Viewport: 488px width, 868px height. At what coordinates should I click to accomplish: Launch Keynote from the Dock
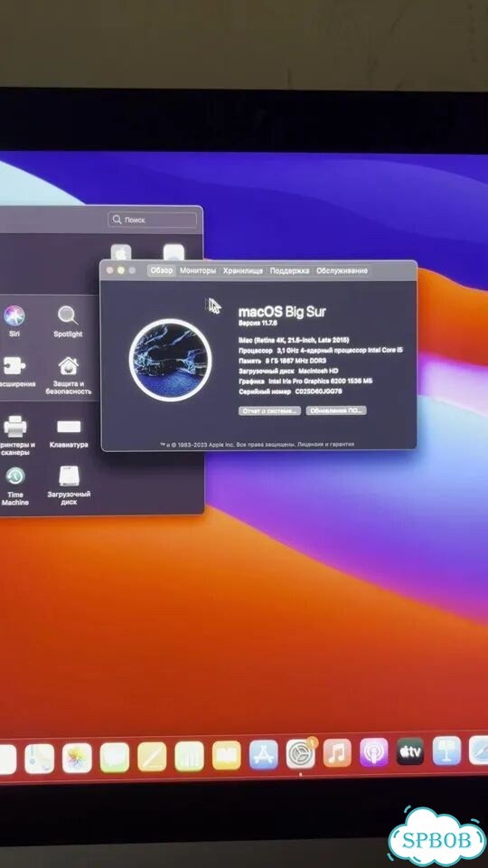[x=446, y=750]
